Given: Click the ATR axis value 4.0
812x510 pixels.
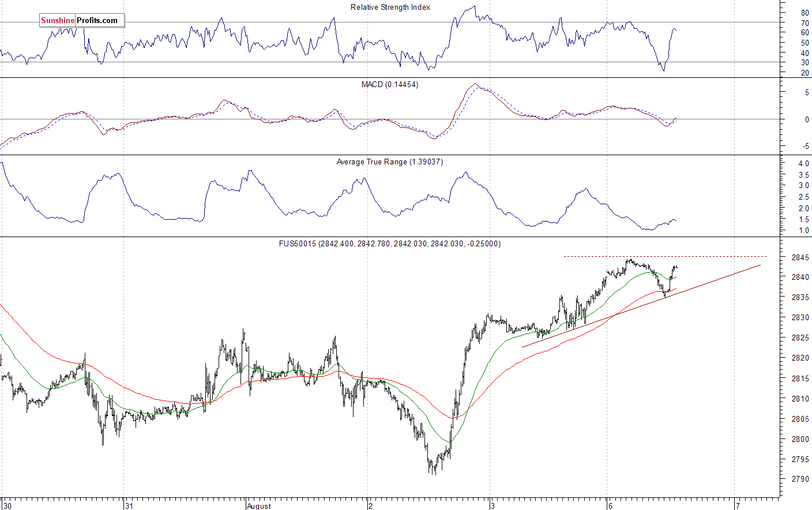Looking at the screenshot, I should coord(803,164).
